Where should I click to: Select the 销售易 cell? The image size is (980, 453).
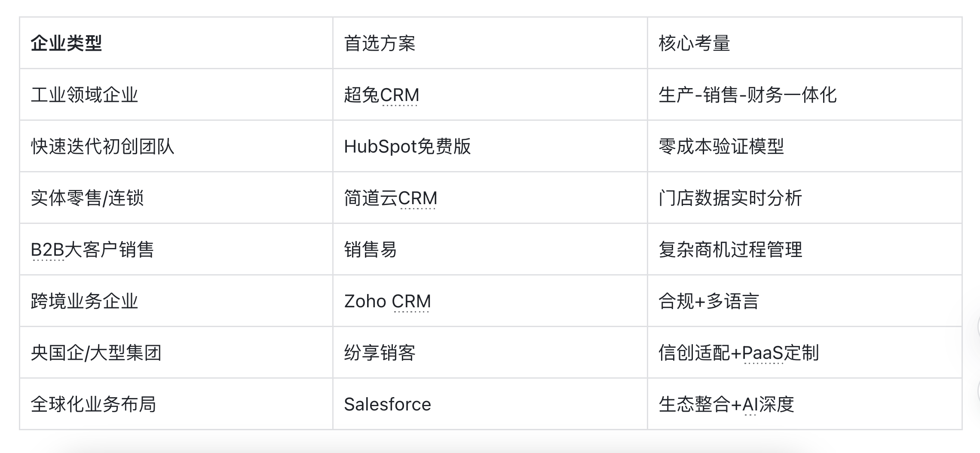point(370,250)
